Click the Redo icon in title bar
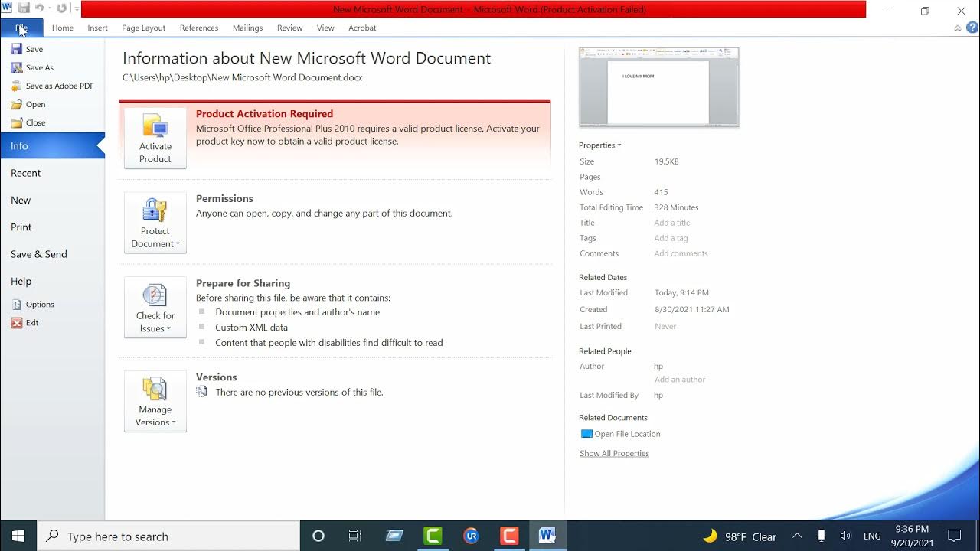This screenshot has width=980, height=551. point(61,8)
